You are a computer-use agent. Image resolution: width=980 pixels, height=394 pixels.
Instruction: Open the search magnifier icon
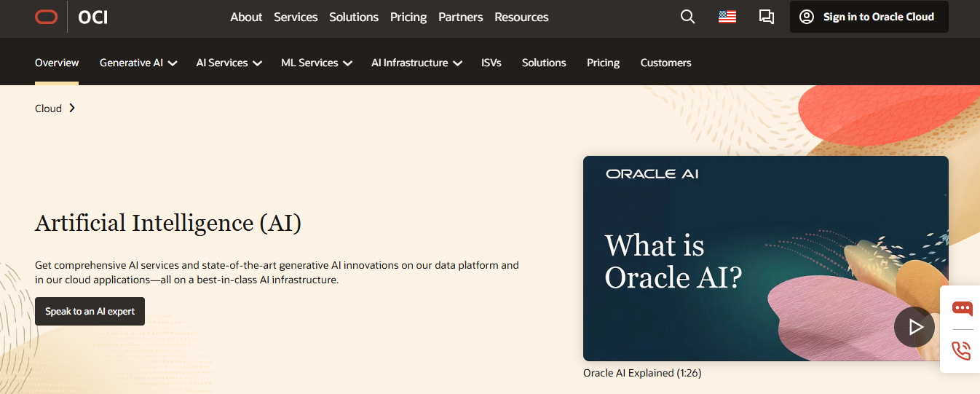[x=687, y=17]
